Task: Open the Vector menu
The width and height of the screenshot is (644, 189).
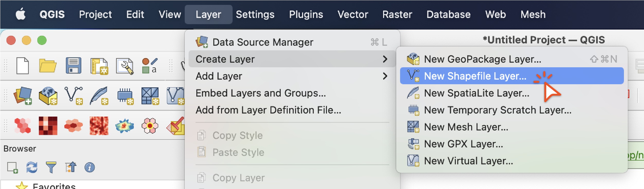Action: pos(353,14)
